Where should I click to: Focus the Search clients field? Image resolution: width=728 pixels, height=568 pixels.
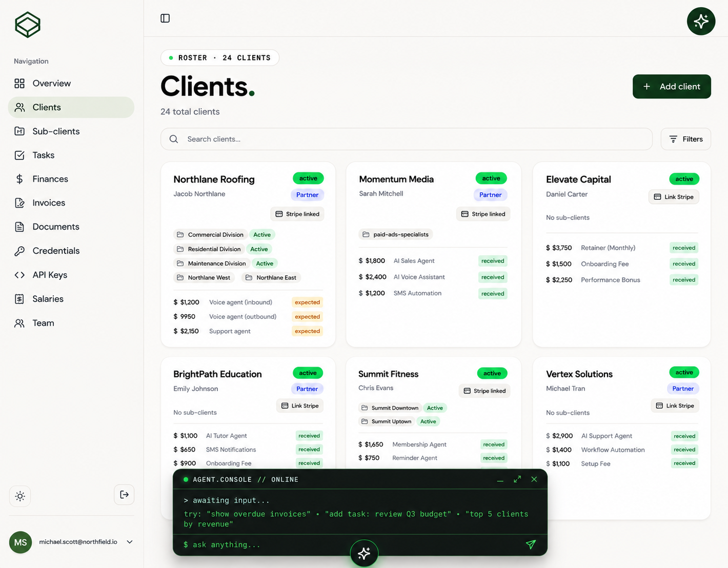pos(406,139)
